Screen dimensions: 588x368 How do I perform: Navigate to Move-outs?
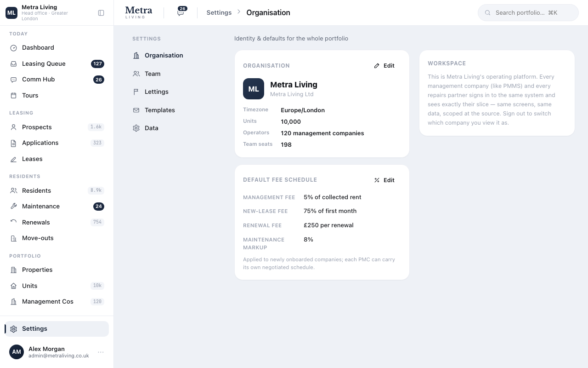click(57, 238)
